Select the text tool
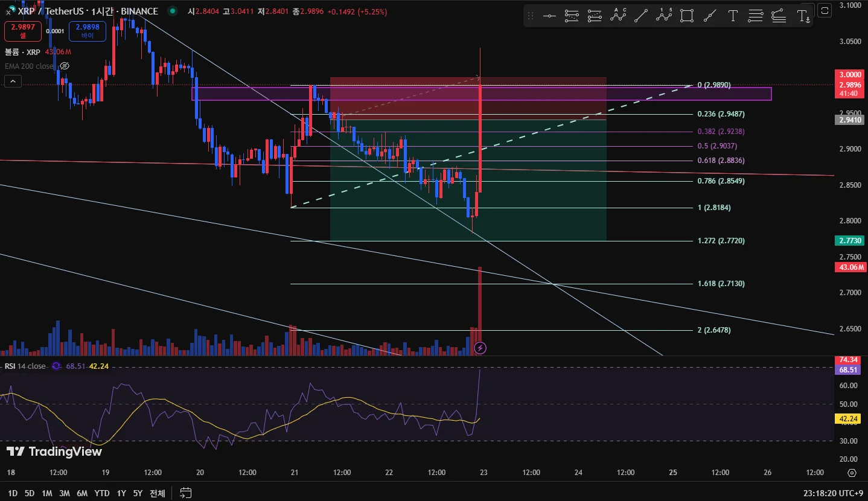868x501 pixels. (733, 16)
